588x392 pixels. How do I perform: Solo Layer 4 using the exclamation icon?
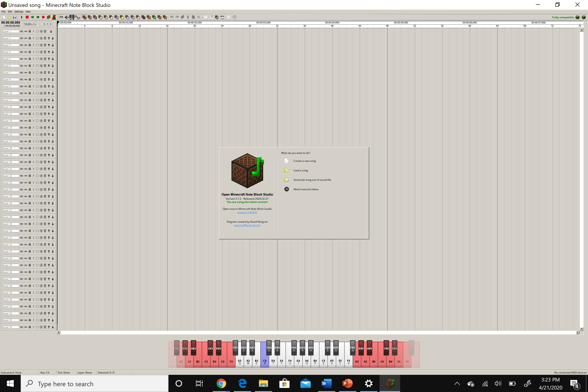pyautogui.click(x=34, y=52)
